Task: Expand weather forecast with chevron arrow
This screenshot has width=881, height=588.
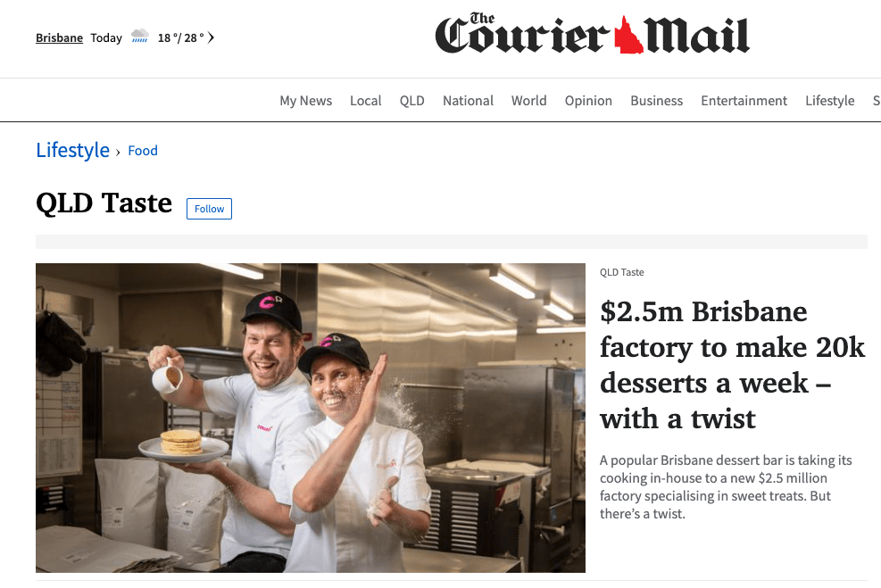Action: click(x=211, y=37)
